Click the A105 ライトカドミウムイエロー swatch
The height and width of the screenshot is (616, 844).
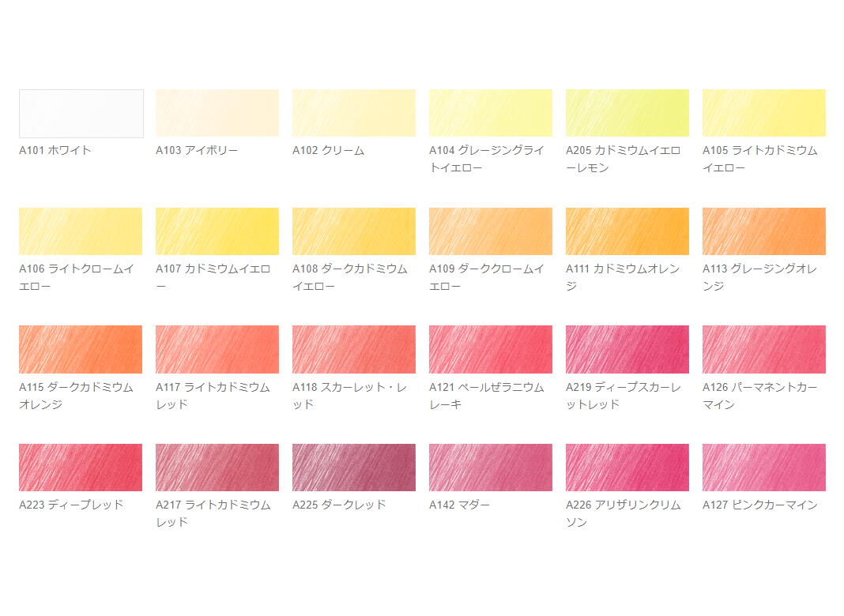(764, 113)
